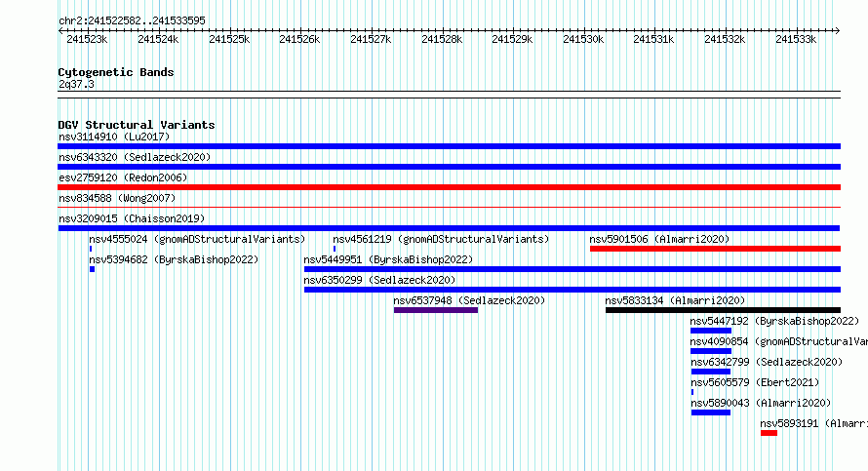Click the ruler's right arrowhead
The width and height of the screenshot is (868, 471).
[x=838, y=30]
